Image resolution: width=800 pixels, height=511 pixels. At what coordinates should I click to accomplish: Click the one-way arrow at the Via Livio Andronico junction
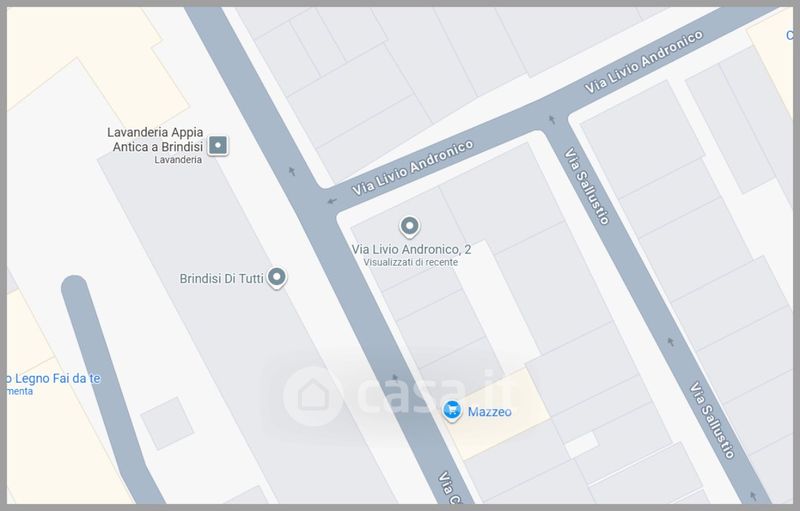(x=332, y=201)
